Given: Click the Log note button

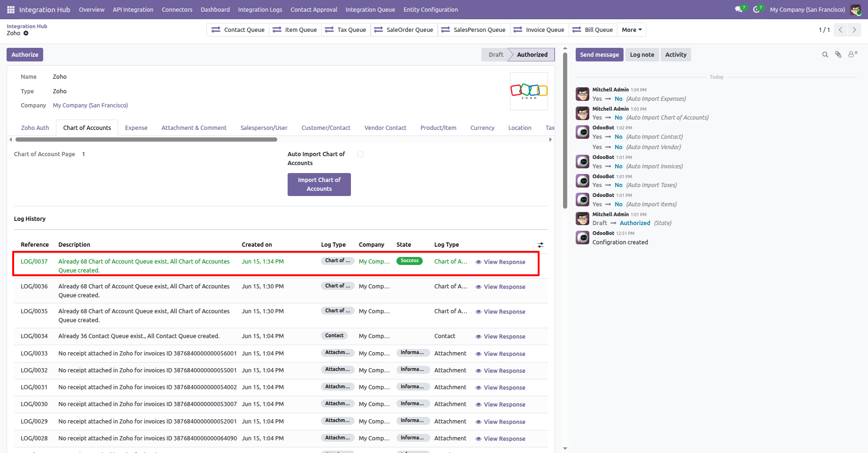Looking at the screenshot, I should (642, 55).
